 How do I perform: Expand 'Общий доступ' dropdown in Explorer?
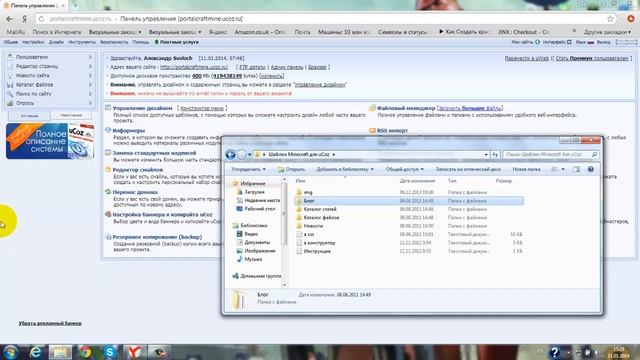coord(404,169)
